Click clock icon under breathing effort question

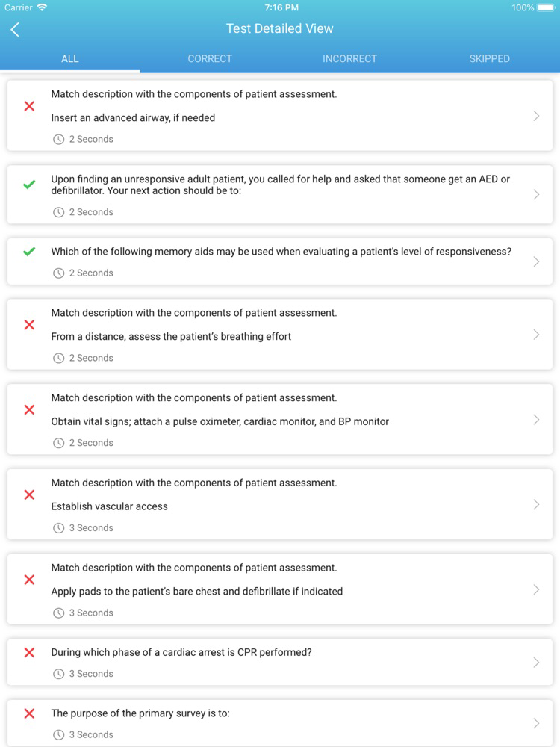coord(58,359)
